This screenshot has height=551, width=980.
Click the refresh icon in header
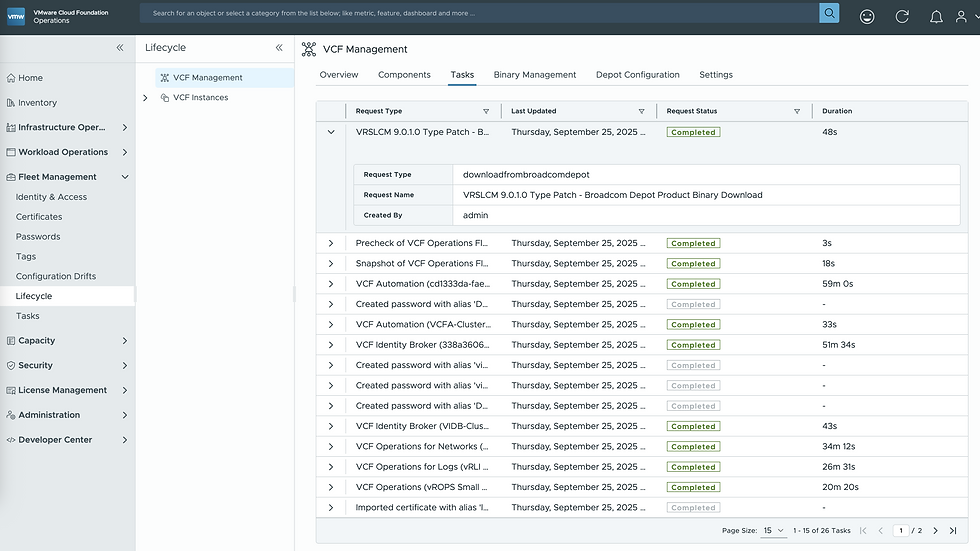point(902,17)
